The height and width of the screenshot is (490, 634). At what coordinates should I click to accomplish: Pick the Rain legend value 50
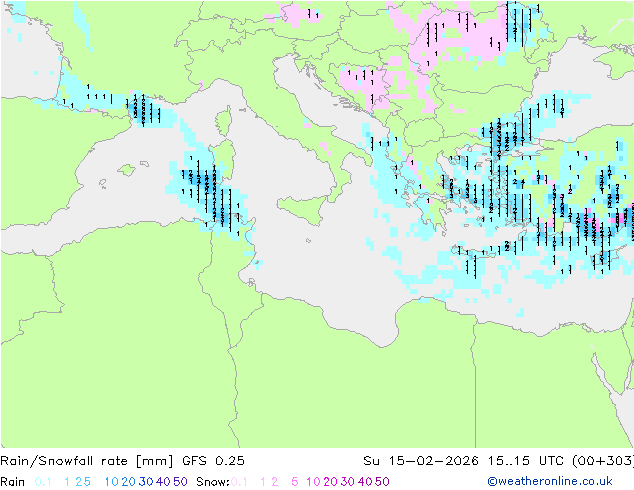(x=180, y=482)
